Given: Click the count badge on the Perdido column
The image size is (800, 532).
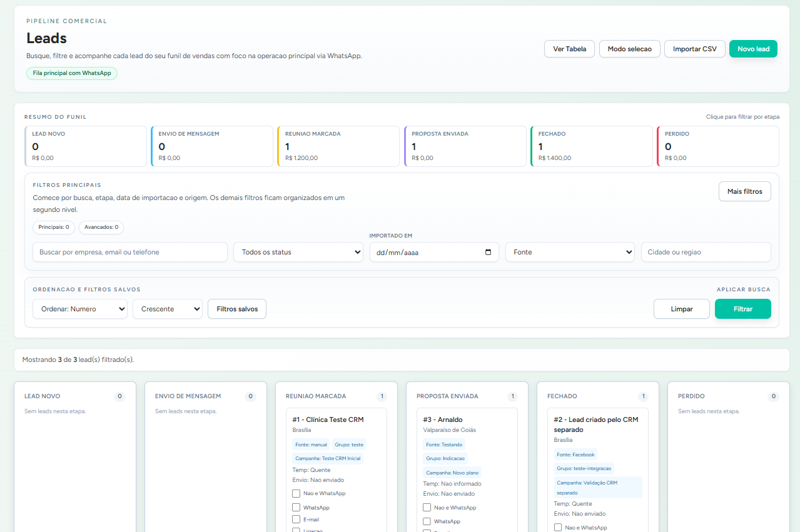Looking at the screenshot, I should click(773, 396).
